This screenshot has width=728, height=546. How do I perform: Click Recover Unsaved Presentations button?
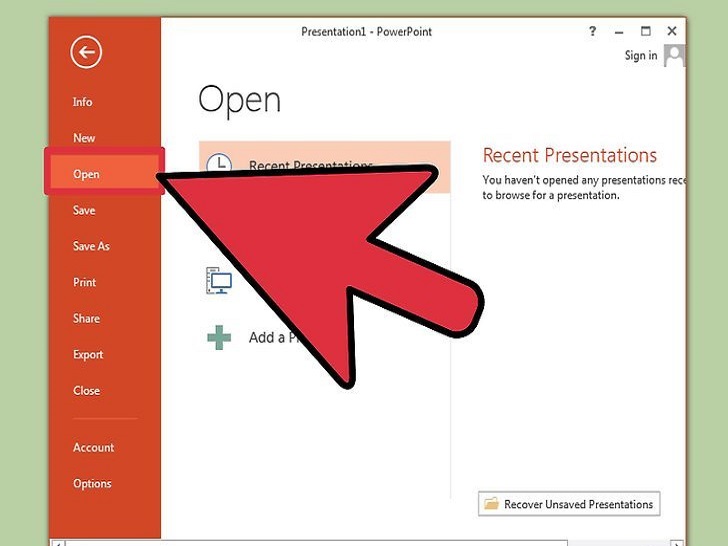[x=569, y=504]
